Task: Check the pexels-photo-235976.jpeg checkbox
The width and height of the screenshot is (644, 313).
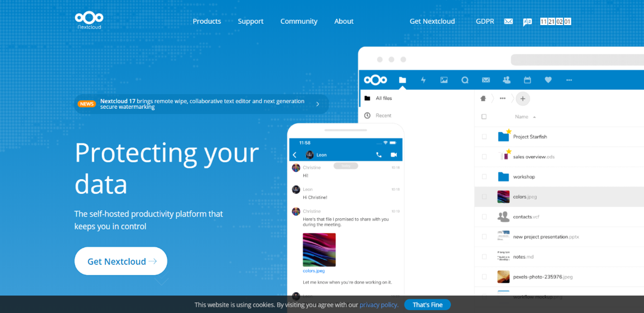Action: click(x=484, y=277)
